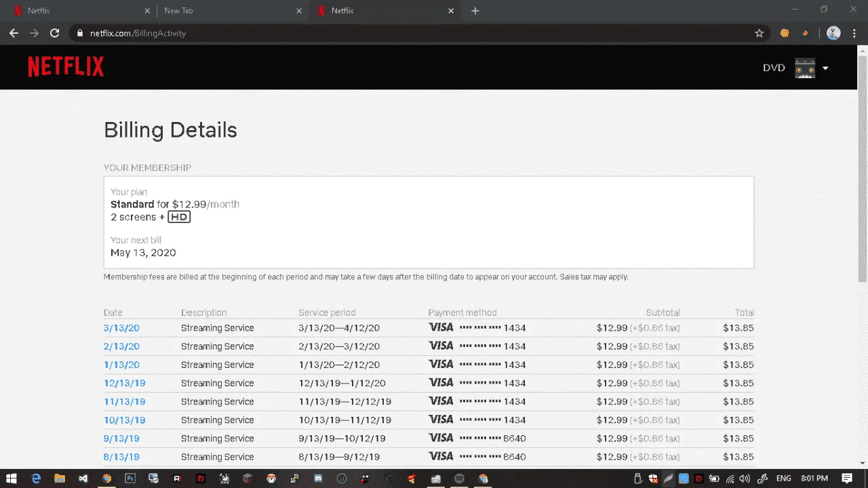Click the Subtotal column header
This screenshot has height=488, width=868.
(663, 312)
